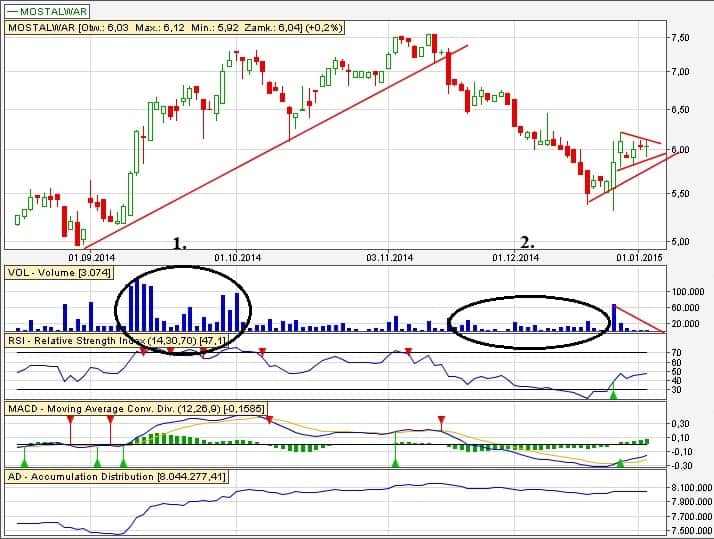Click the leftmost green triangle in MACD panel
This screenshot has height=539, width=714.
pyautogui.click(x=24, y=461)
